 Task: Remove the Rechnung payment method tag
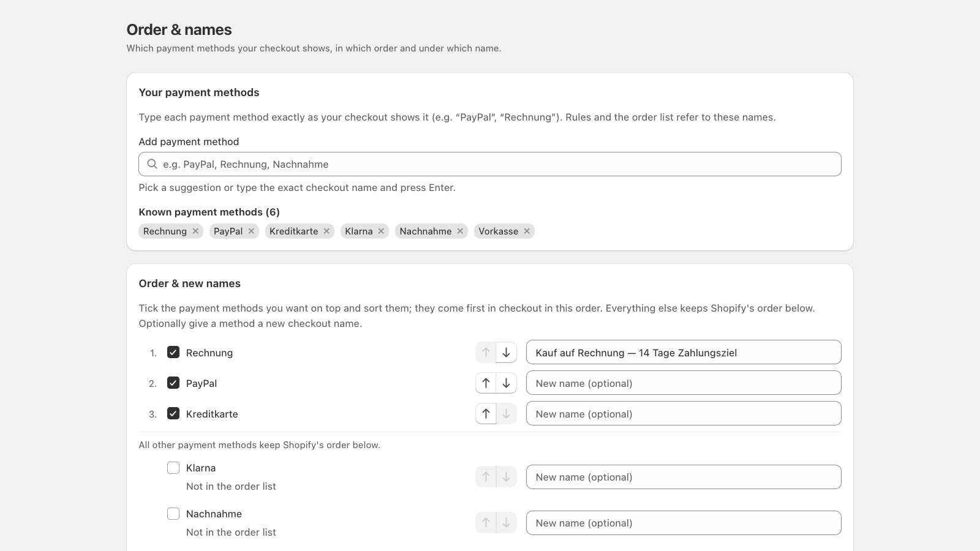point(195,231)
